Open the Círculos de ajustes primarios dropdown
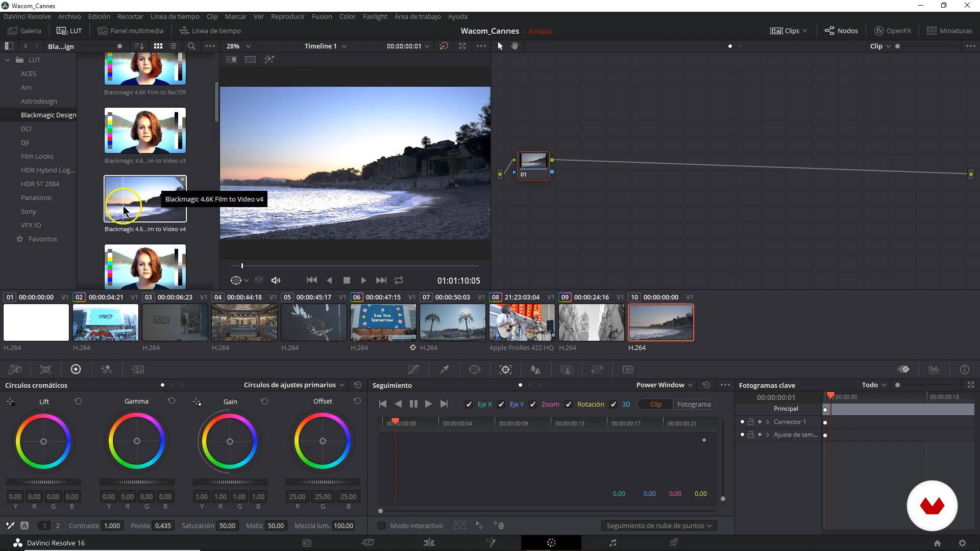This screenshot has width=980, height=551. coord(294,385)
